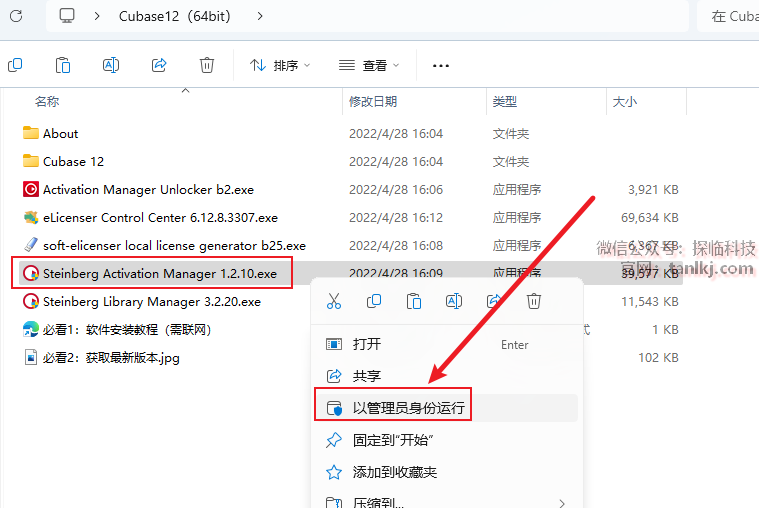Expand the 压缩到 submenu arrow

coord(562,503)
